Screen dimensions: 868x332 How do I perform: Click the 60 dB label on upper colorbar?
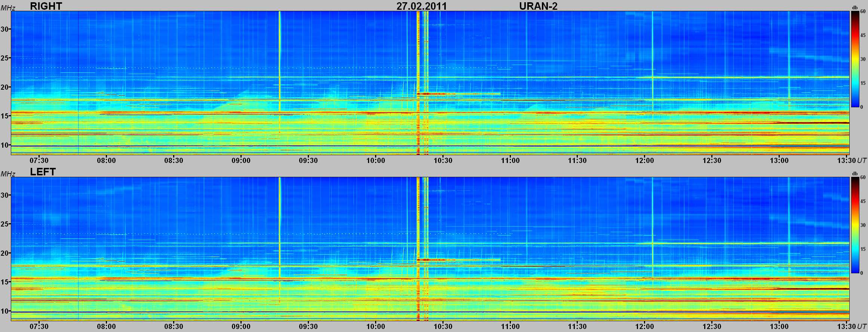tap(863, 12)
